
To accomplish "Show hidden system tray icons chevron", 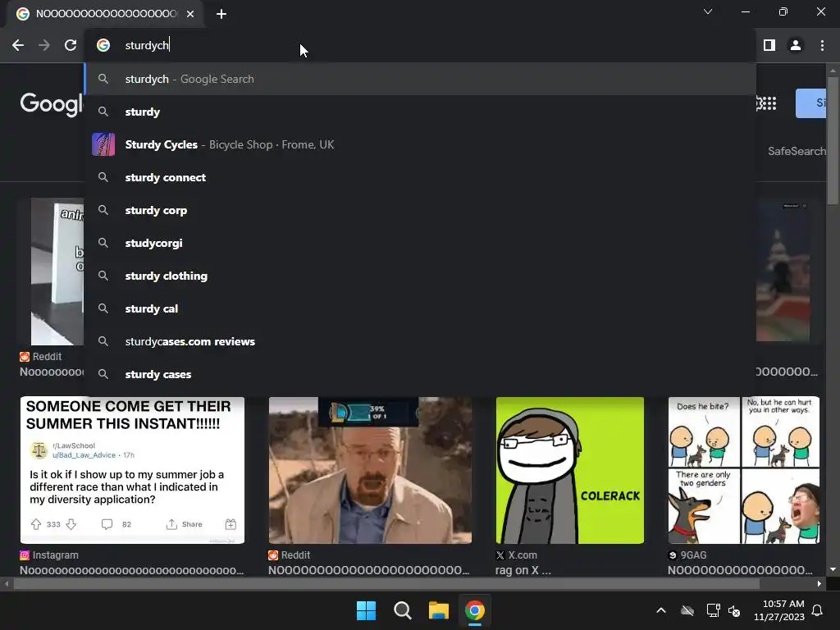I will coord(661,610).
